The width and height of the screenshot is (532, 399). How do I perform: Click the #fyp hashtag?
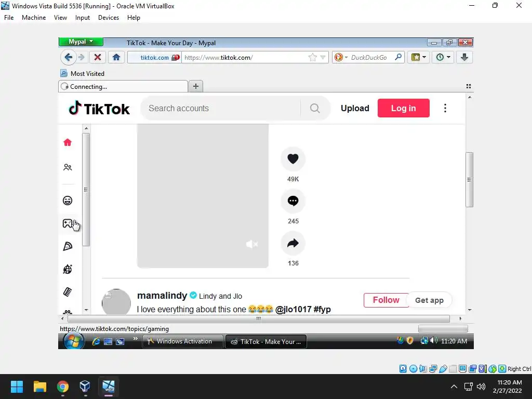click(x=322, y=310)
